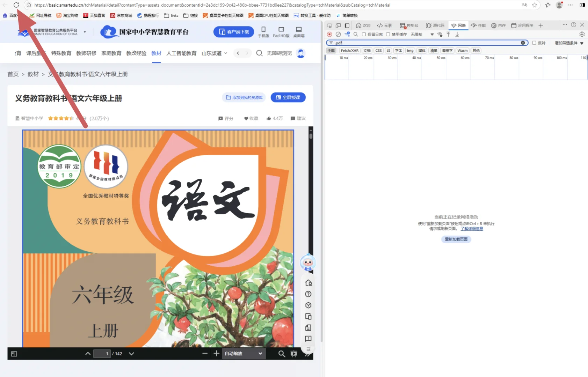This screenshot has height=377, width=588.
Task: Import HAR file (upload arrow)
Action: pyautogui.click(x=448, y=34)
